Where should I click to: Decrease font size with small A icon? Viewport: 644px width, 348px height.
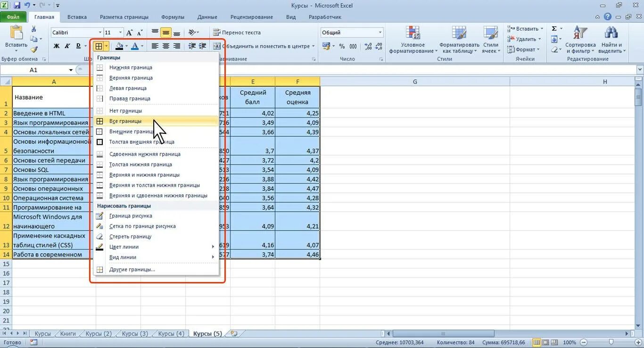[x=140, y=33]
